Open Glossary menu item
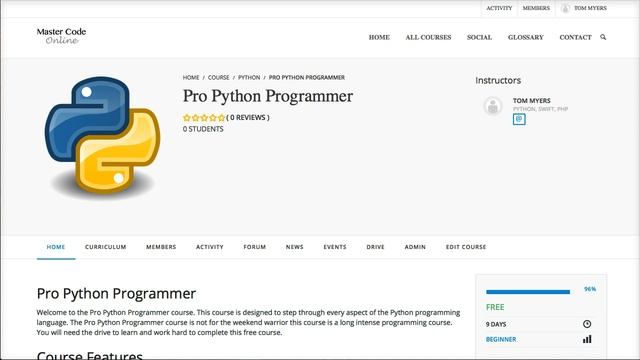 [x=526, y=37]
